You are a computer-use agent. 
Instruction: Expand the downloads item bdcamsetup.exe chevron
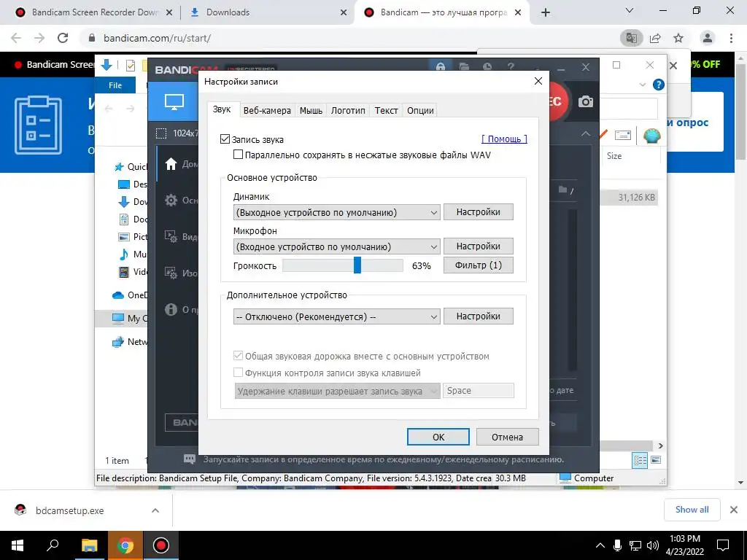point(155,510)
